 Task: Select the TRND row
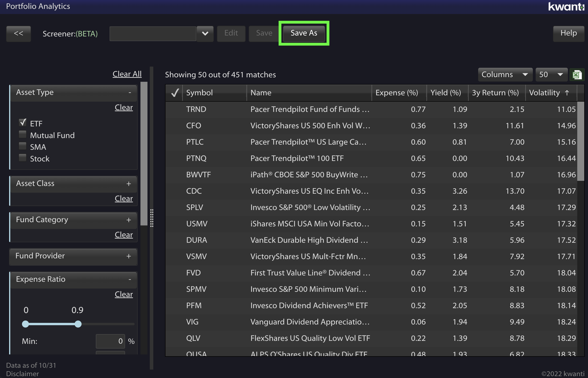371,110
